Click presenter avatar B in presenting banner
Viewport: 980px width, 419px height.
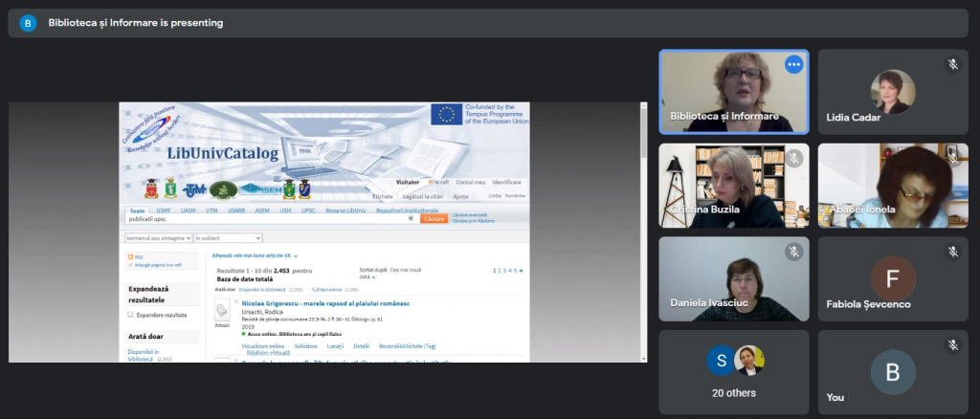click(x=28, y=23)
